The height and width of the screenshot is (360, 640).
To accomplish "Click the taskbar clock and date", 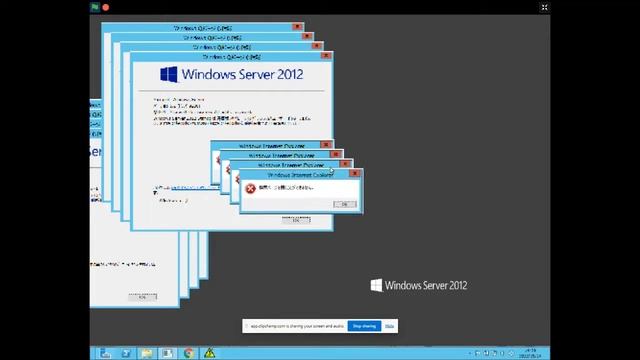I will point(530,353).
